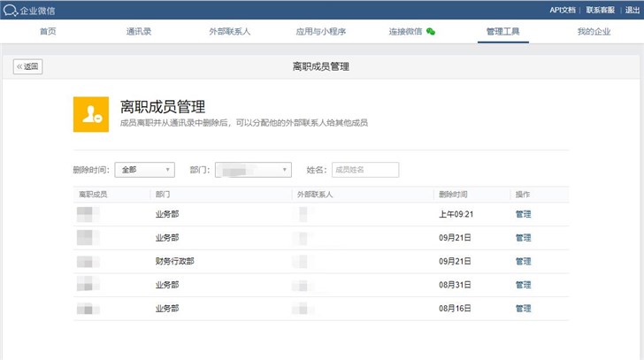
Task: Go to the 首页 tab
Action: (48, 32)
